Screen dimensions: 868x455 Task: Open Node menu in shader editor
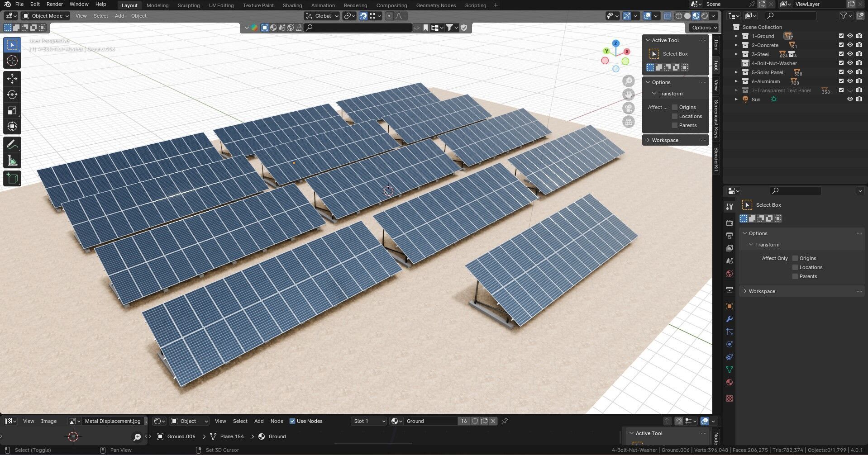pyautogui.click(x=277, y=421)
